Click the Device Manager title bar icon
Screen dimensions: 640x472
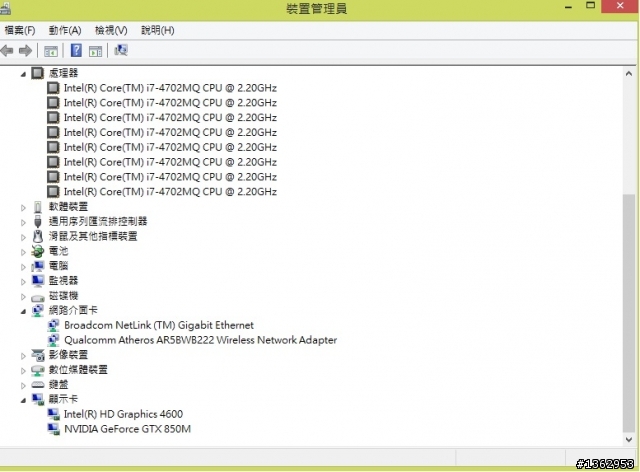[x=5, y=8]
